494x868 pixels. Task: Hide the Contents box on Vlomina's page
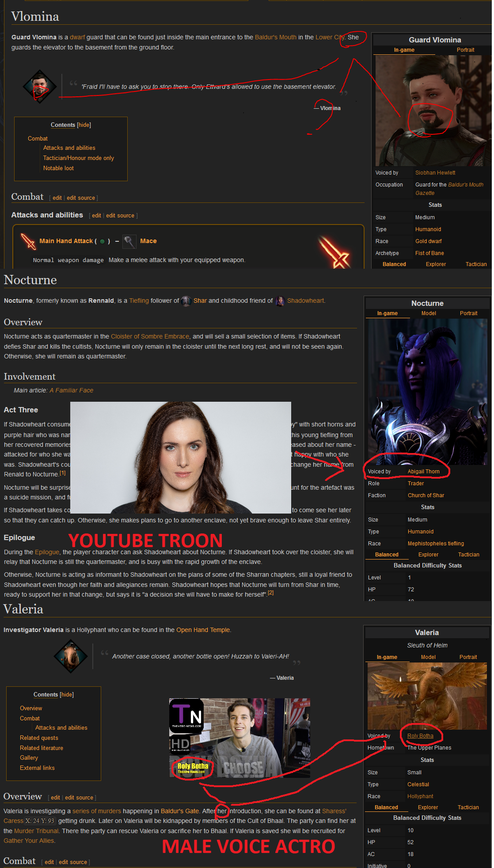click(84, 125)
